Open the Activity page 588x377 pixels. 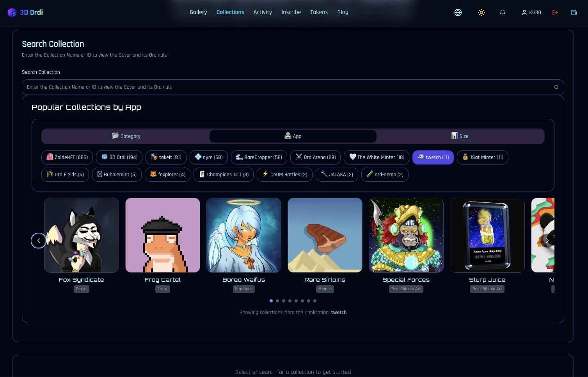coord(263,12)
